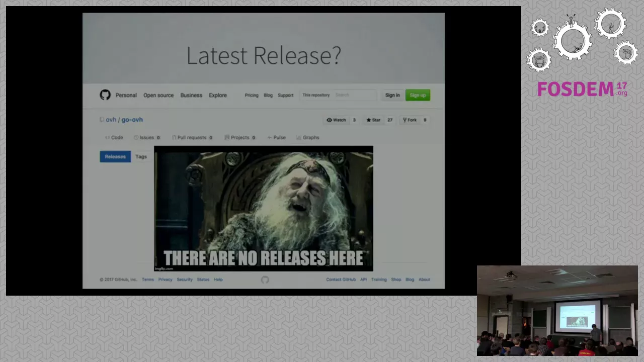
Task: Open the Help footer link
Action: [218, 280]
